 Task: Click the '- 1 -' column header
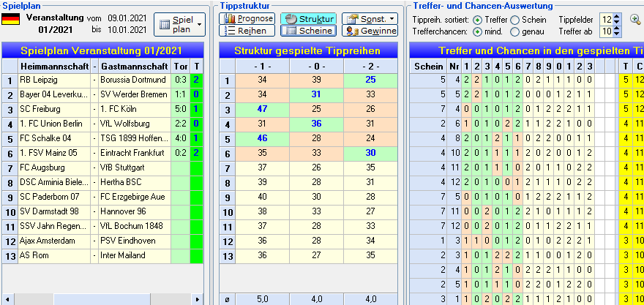263,66
